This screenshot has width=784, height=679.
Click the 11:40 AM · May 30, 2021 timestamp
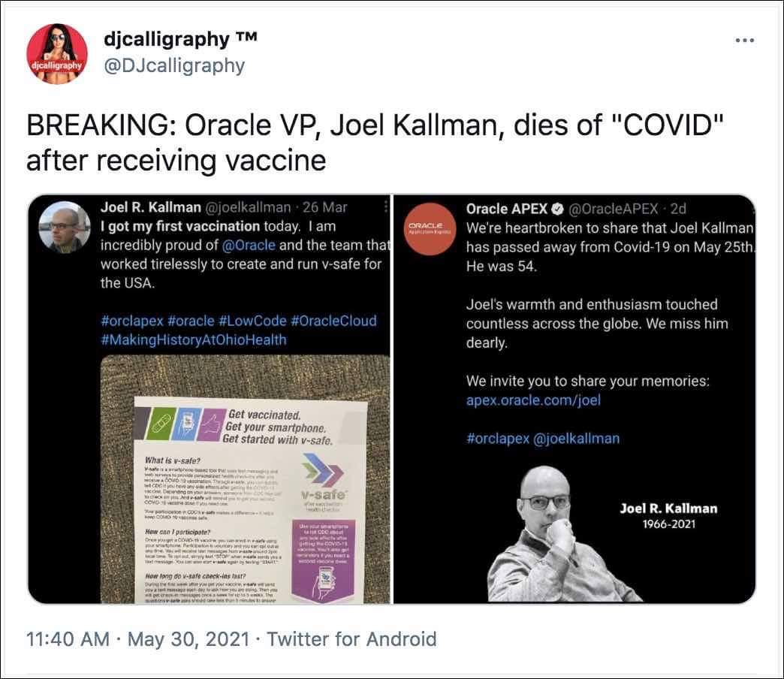click(137, 639)
